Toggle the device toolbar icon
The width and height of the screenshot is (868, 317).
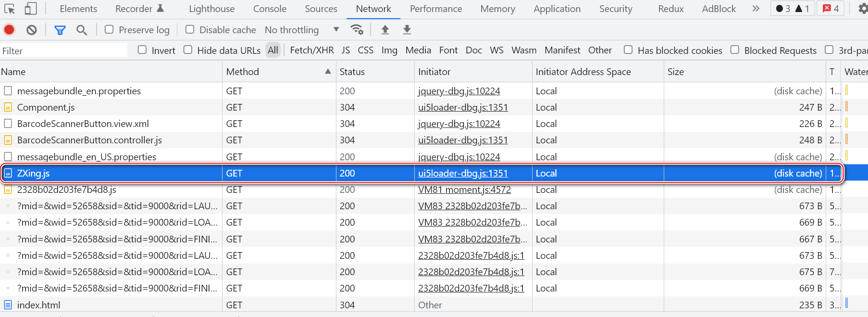[x=31, y=9]
